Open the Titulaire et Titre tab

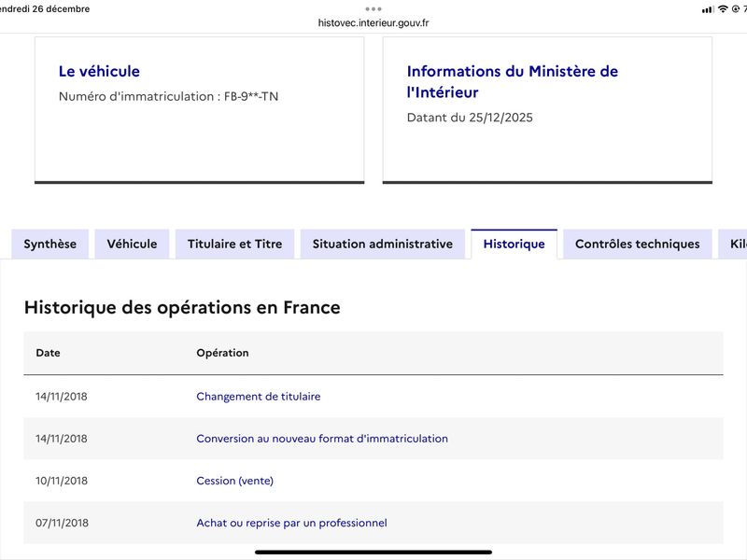click(x=235, y=244)
